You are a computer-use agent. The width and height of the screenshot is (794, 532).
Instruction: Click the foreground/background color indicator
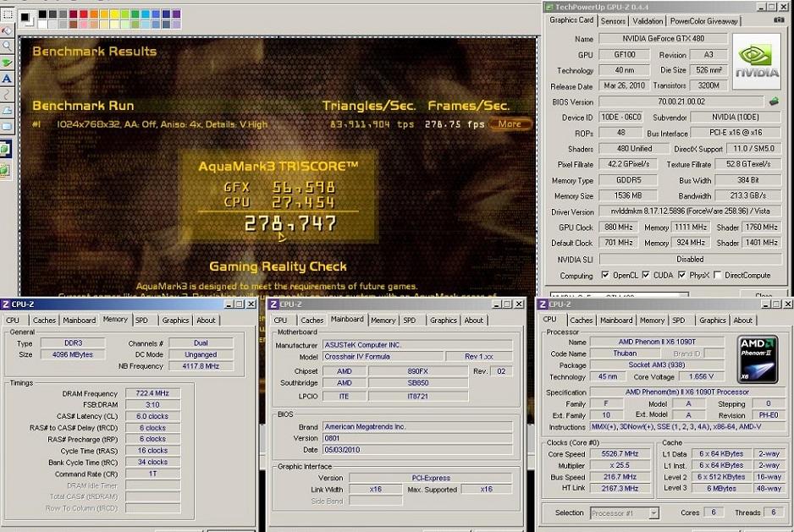26,19
